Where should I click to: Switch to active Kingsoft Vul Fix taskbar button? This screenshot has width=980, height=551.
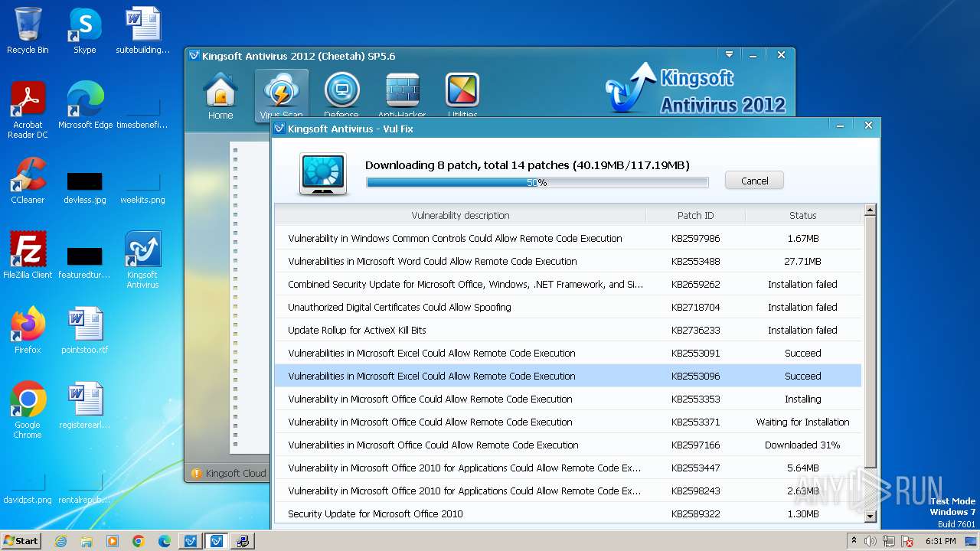217,541
